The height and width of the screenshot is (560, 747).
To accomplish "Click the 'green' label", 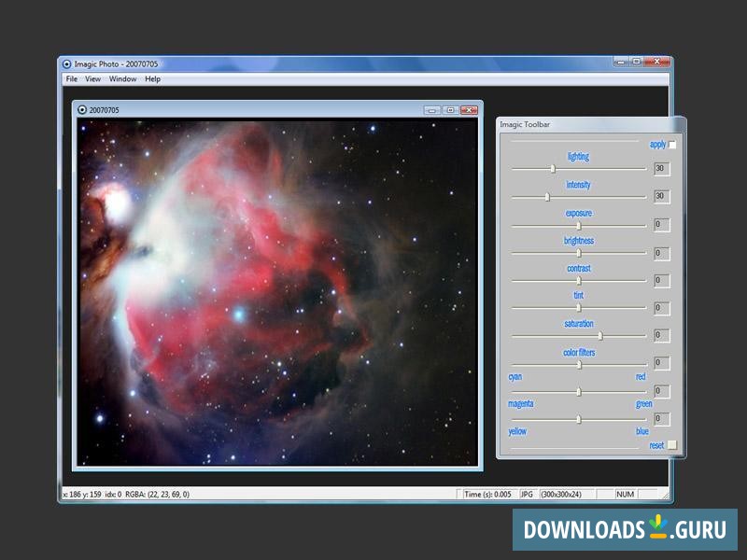I will pos(644,404).
